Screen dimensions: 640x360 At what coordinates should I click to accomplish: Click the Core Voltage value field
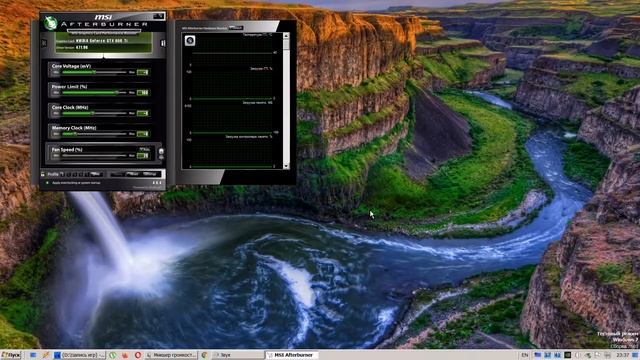(142, 72)
